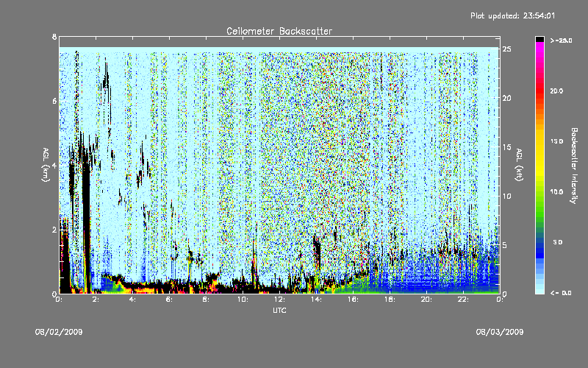Click the '15.0' colorbar label
This screenshot has width=588, height=368.
pyautogui.click(x=556, y=141)
